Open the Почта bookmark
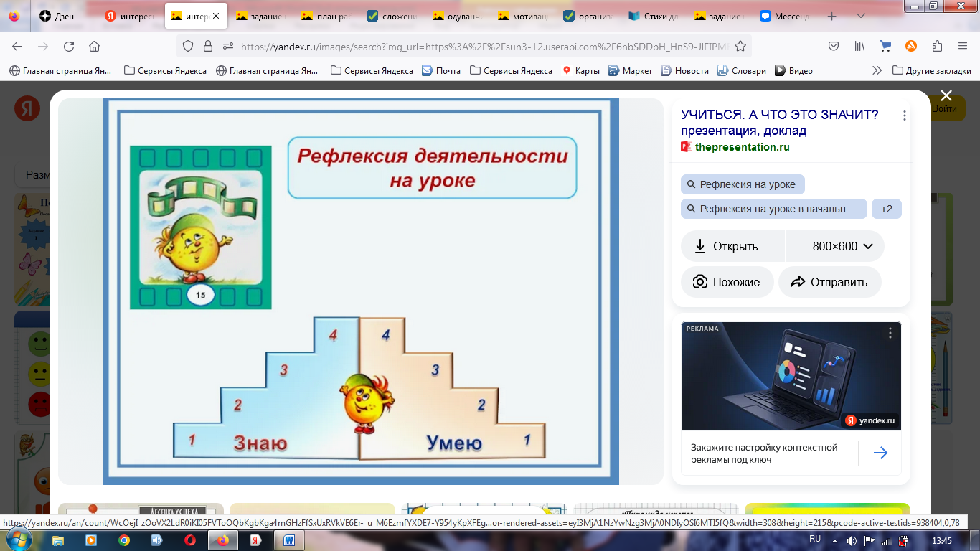Image resolution: width=980 pixels, height=551 pixels. coord(441,70)
